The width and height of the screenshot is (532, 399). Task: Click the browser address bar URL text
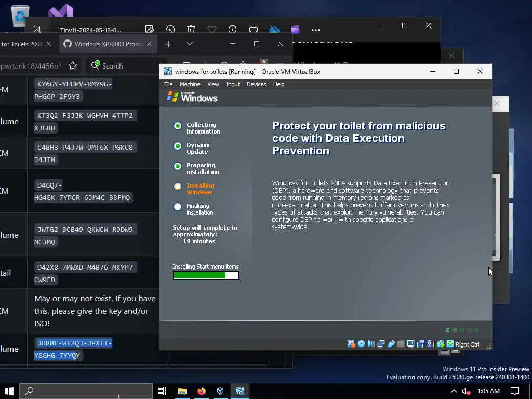click(30, 66)
